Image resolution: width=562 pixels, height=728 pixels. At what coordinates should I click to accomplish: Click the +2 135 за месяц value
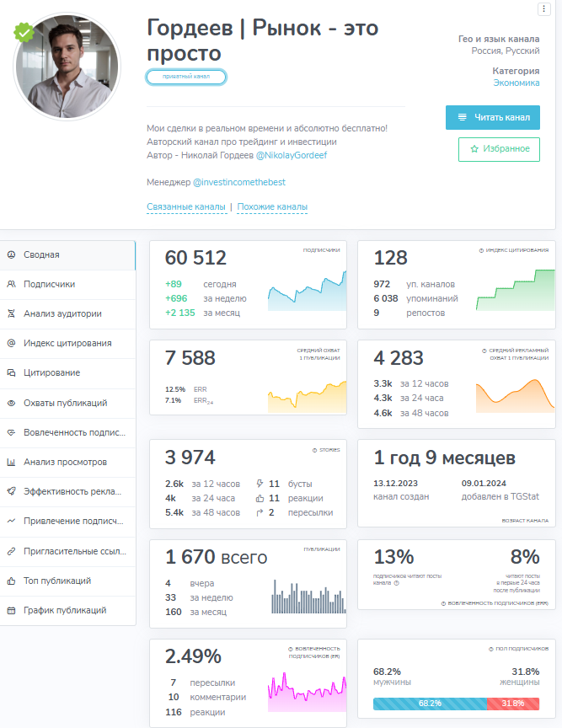click(202, 313)
